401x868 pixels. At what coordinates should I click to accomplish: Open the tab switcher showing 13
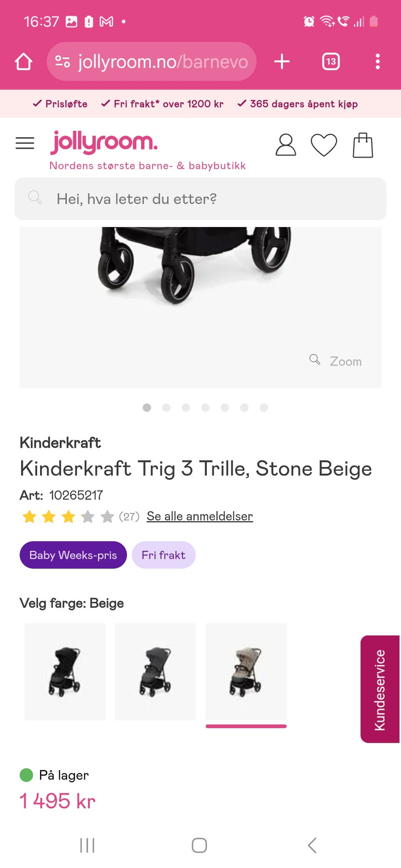[x=331, y=61]
